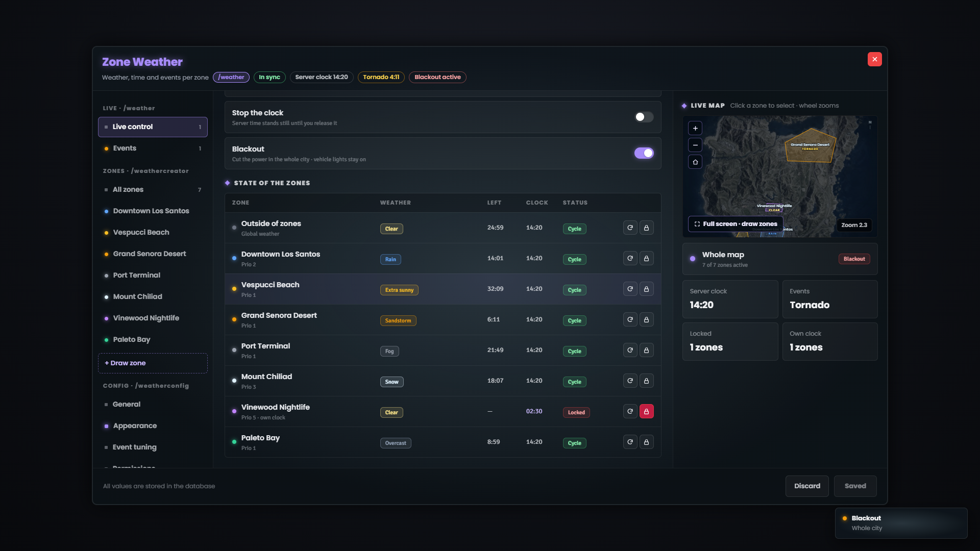Viewport: 980px width, 551px height.
Task: Enable the Stop the clock toggle
Action: point(644,117)
